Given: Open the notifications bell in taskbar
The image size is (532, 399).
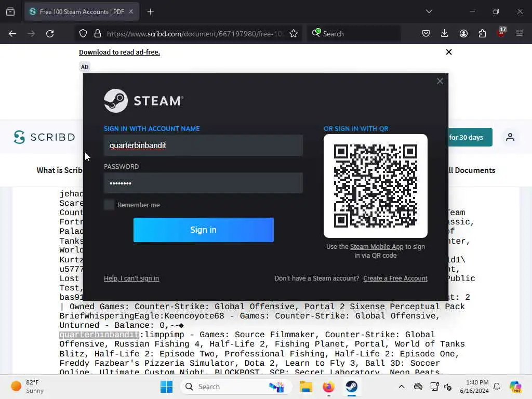Looking at the screenshot, I should pyautogui.click(x=497, y=387).
